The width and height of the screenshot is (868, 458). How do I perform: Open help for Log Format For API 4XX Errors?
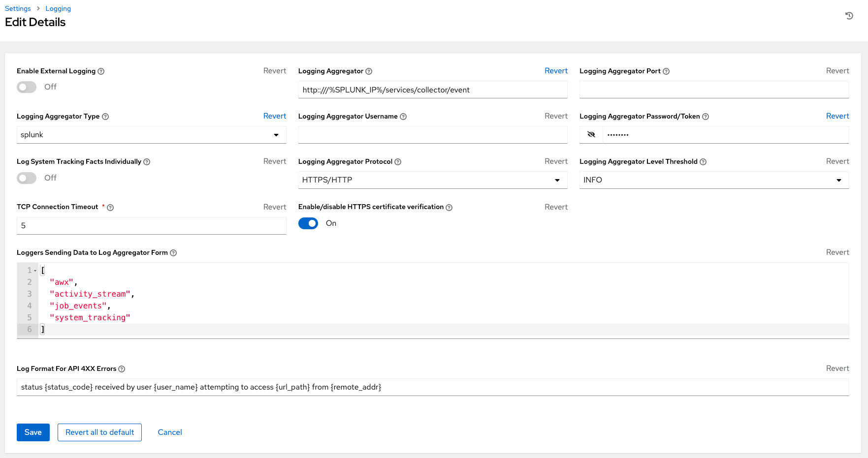(x=122, y=368)
